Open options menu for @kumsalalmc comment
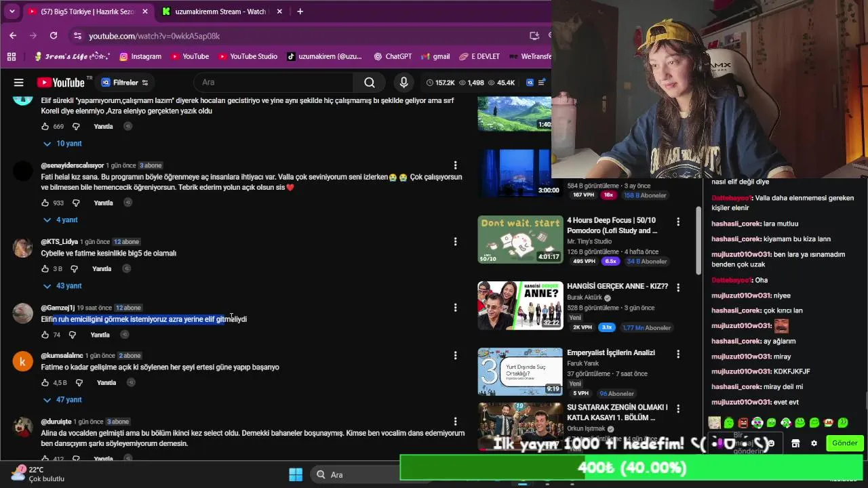Image resolution: width=868 pixels, height=488 pixels. pyautogui.click(x=455, y=356)
